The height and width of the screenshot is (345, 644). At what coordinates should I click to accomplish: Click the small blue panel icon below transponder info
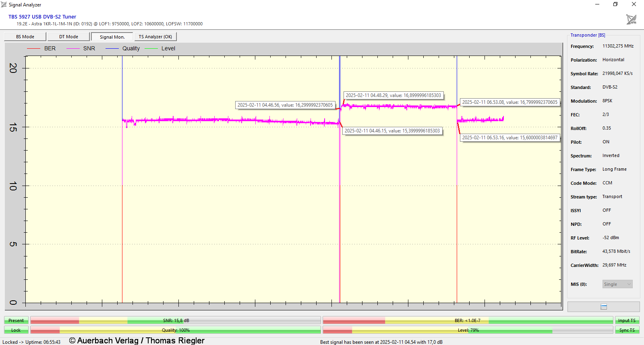pyautogui.click(x=603, y=307)
